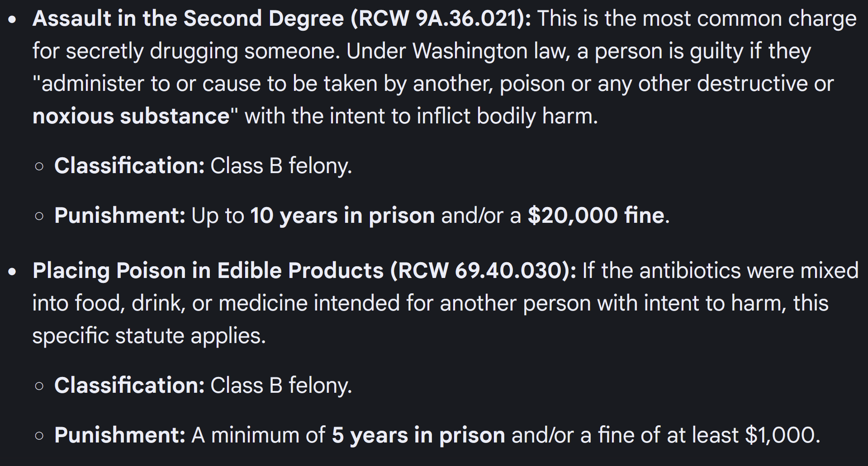Click the hollow bullet before the first "Classification:"
The height and width of the screenshot is (466, 868).
39,166
